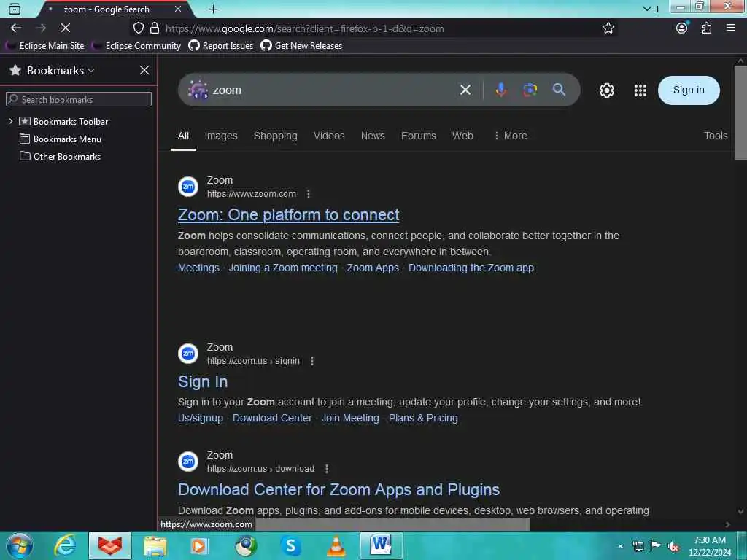Click the page's vertical scrollbar thumb
The width and height of the screenshot is (747, 560).
[x=740, y=113]
